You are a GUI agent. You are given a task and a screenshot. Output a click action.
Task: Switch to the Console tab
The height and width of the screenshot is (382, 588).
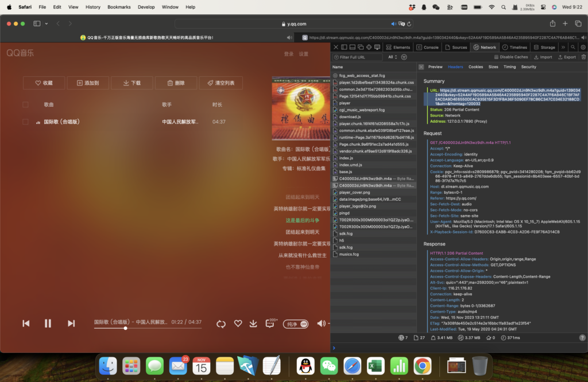(x=427, y=47)
